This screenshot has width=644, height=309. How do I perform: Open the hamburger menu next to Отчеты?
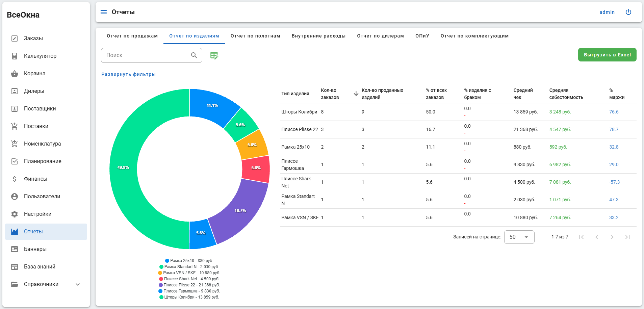click(104, 12)
